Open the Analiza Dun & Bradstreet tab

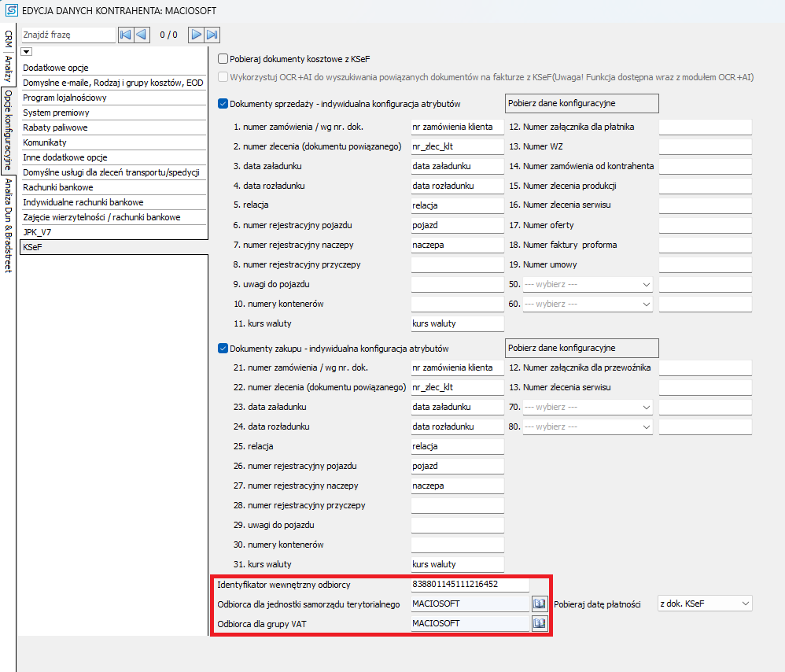tap(8, 225)
